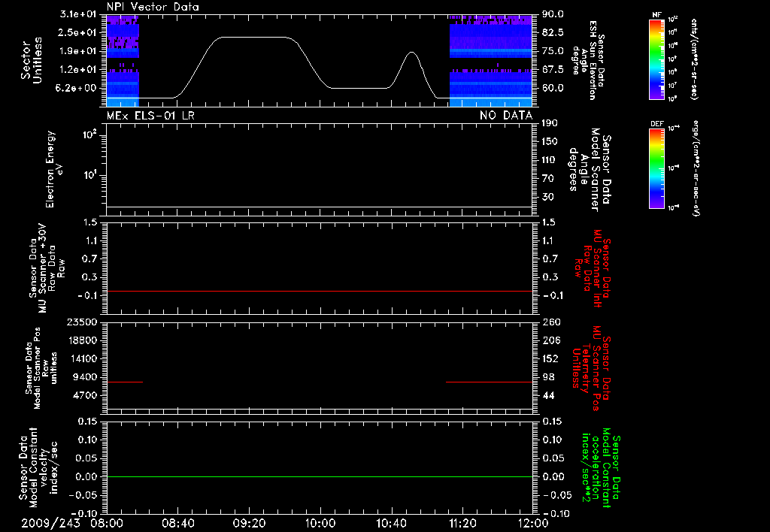Image resolution: width=770 pixels, height=532 pixels.
Task: Click the NF "cnts/(cm**2-sr-sec)" units label
Action: click(694, 59)
